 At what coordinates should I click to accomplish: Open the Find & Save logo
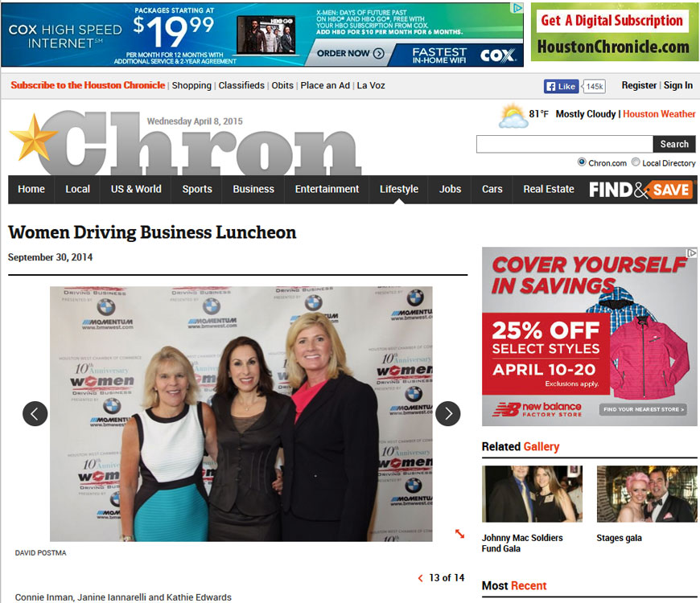(x=640, y=190)
